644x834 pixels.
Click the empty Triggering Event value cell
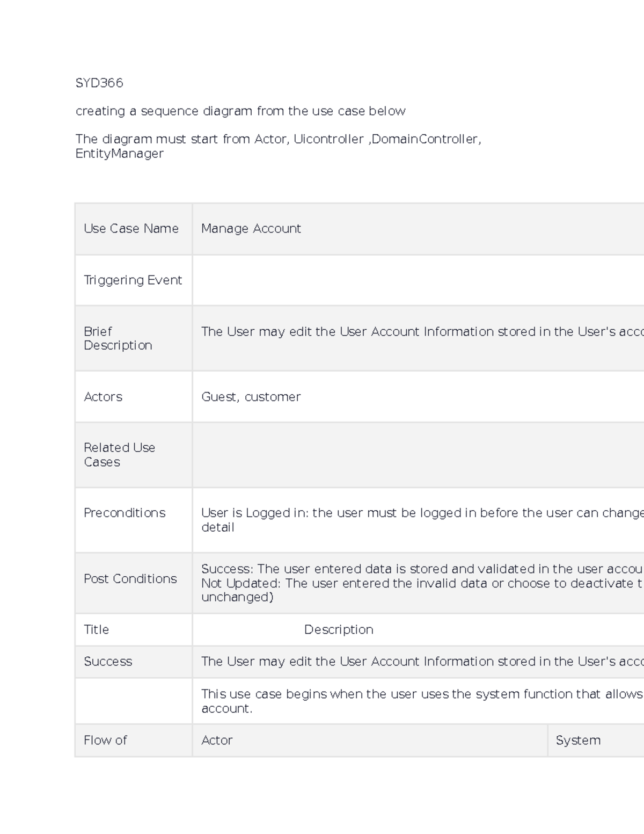376,280
